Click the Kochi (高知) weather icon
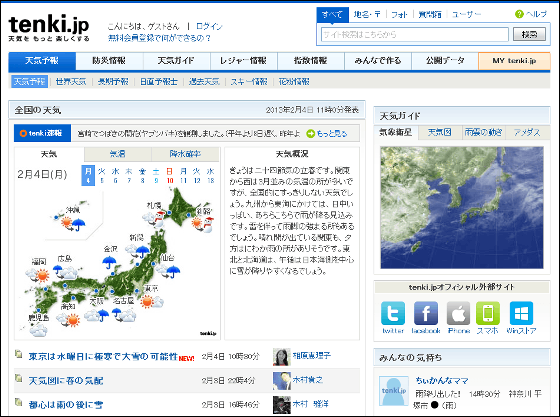The height and width of the screenshot is (417, 560). [x=68, y=319]
